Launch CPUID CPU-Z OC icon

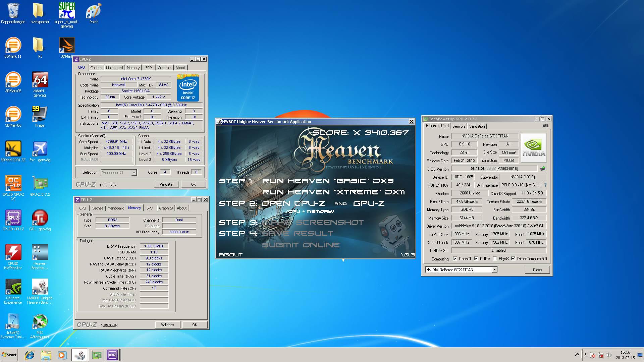point(13,183)
